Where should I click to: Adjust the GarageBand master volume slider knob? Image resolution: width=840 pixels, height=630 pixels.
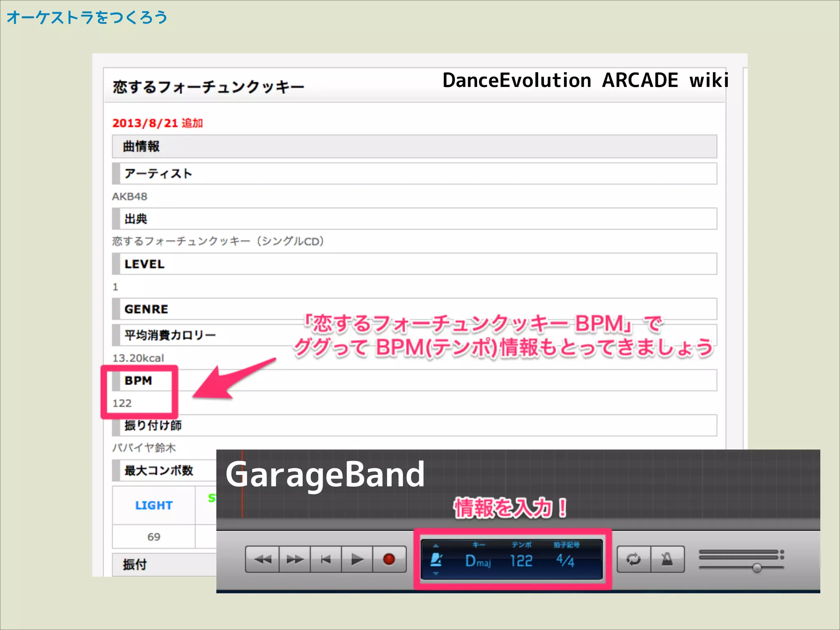pos(757,568)
